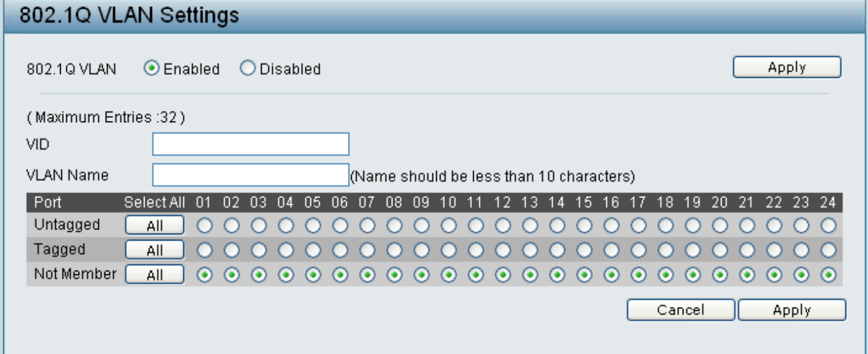Click into the VID input field

click(250, 144)
